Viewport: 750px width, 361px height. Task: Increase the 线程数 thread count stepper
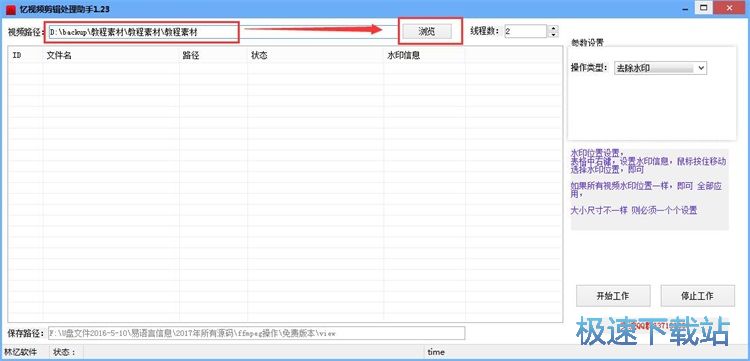pyautogui.click(x=553, y=28)
